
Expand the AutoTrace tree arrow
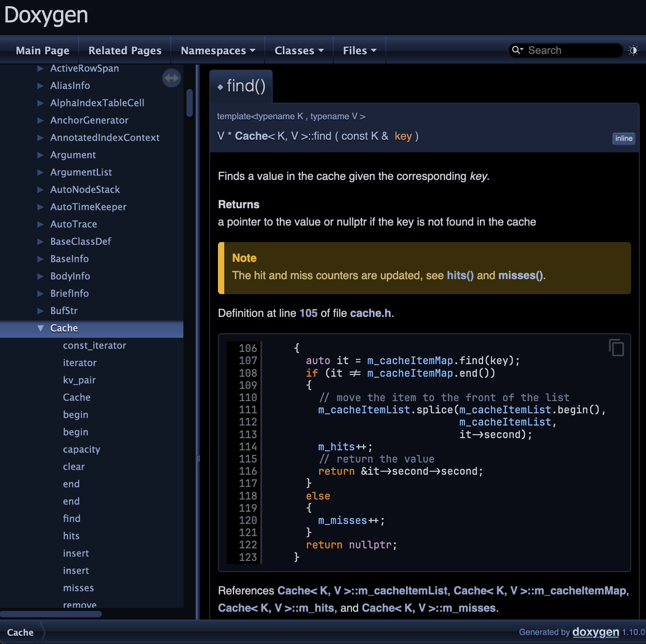point(40,224)
